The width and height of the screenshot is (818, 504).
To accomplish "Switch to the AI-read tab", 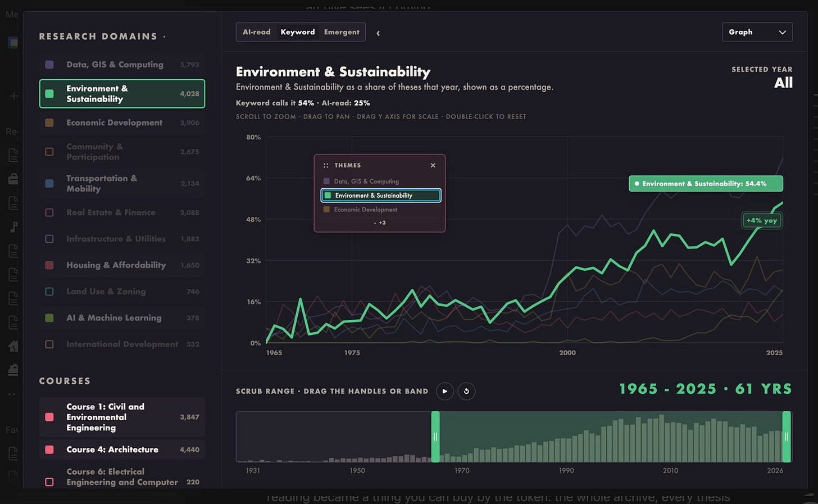I will pos(257,32).
